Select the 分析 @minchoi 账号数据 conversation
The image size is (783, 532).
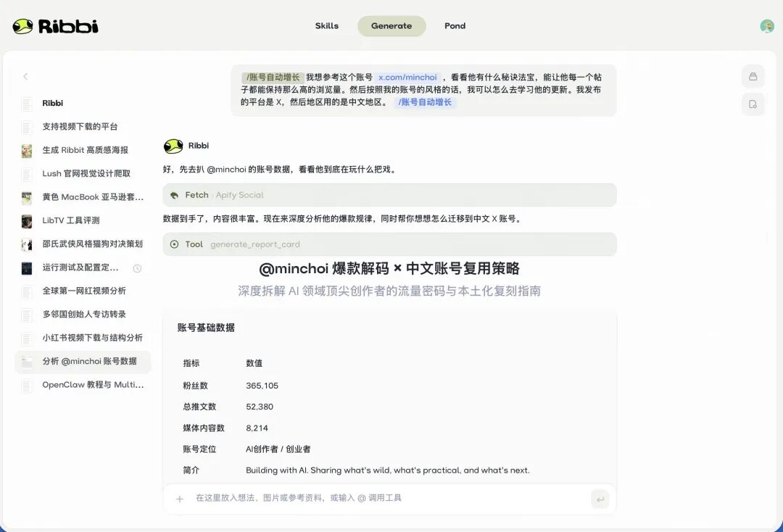82,362
